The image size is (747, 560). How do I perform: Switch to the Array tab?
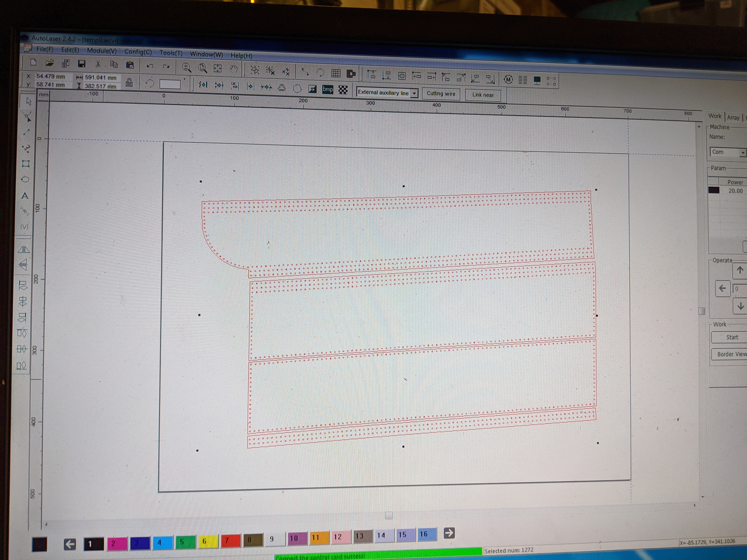click(733, 117)
